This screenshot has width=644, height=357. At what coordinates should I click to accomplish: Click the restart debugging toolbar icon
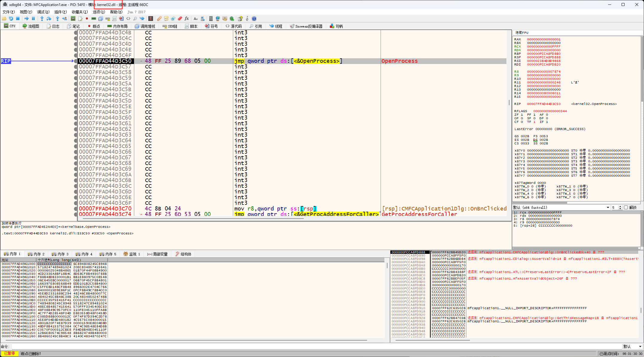point(11,19)
